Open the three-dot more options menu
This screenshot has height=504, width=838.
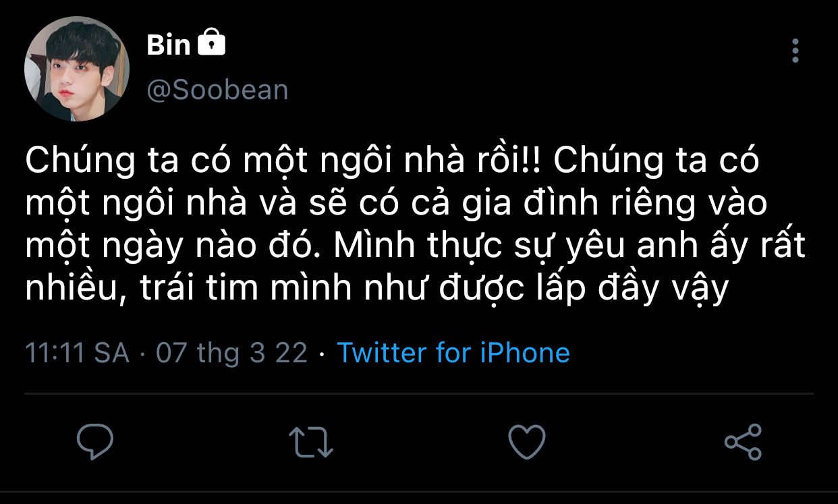tap(795, 51)
